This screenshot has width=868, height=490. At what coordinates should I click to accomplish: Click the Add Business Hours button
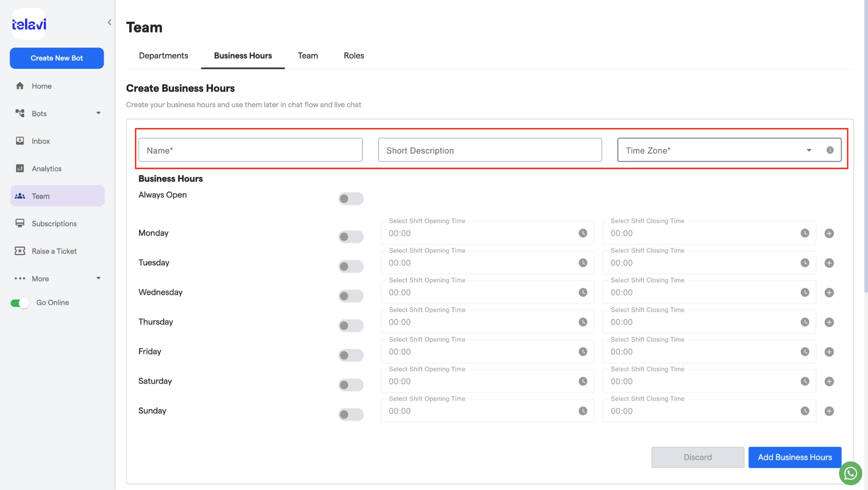pyautogui.click(x=795, y=457)
